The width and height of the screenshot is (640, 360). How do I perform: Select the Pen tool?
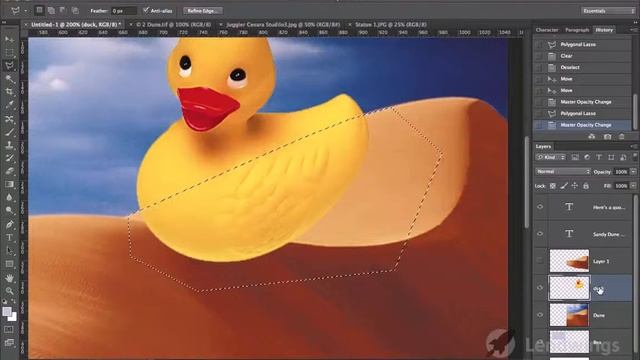9,224
